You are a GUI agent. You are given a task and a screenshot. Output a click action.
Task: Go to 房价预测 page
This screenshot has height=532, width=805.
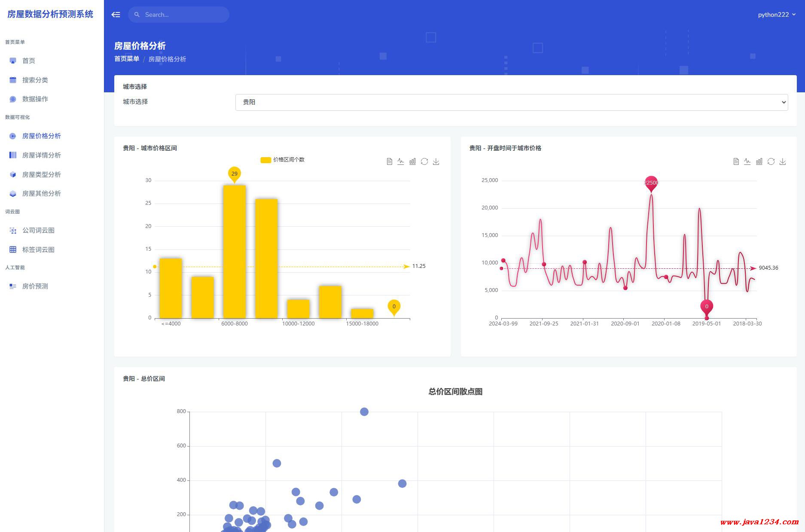35,286
